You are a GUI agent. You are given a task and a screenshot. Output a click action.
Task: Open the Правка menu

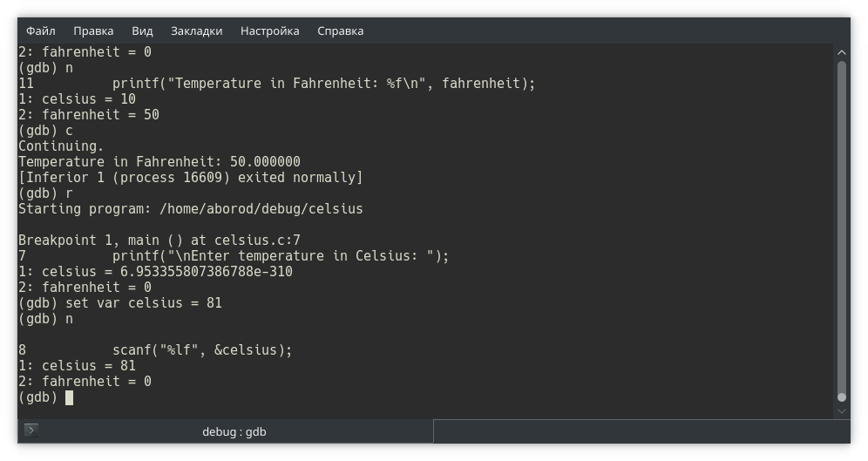93,31
